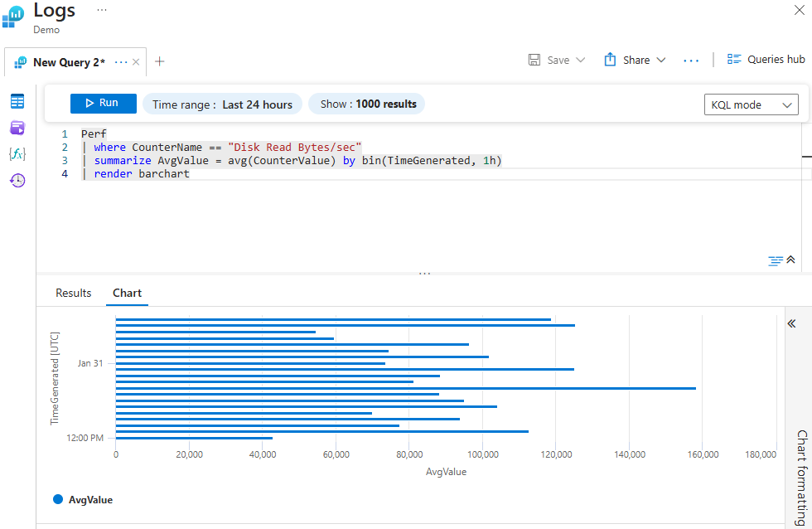Toggle the AvgValue legend series
812x529 pixels.
click(84, 499)
